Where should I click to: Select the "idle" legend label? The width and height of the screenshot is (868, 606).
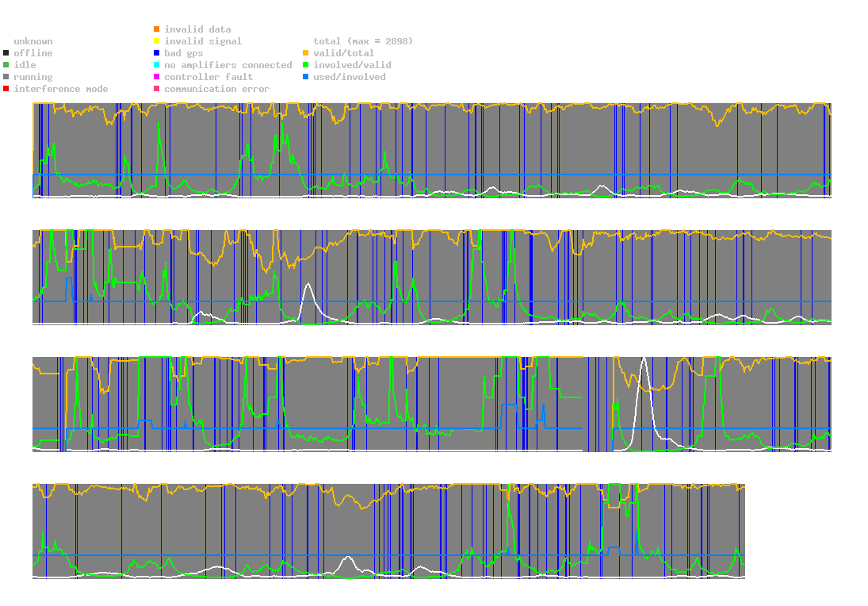point(25,65)
